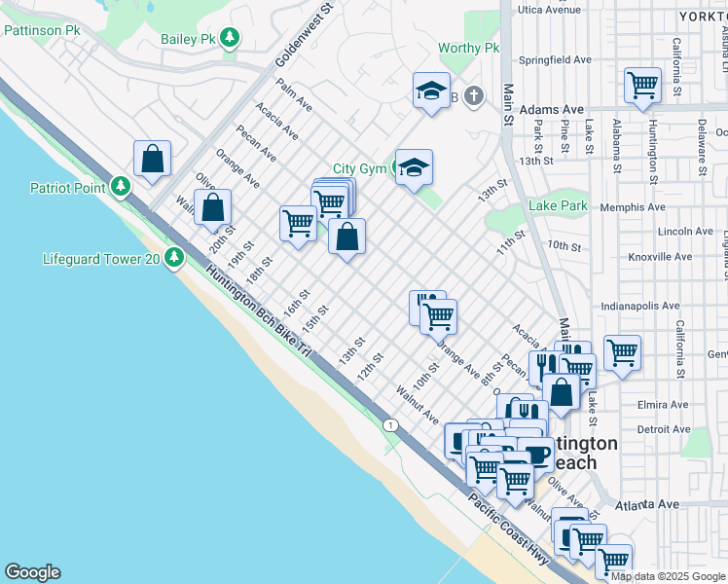Select the Memphis Ave label
The width and height of the screenshot is (728, 584).
click(x=633, y=207)
